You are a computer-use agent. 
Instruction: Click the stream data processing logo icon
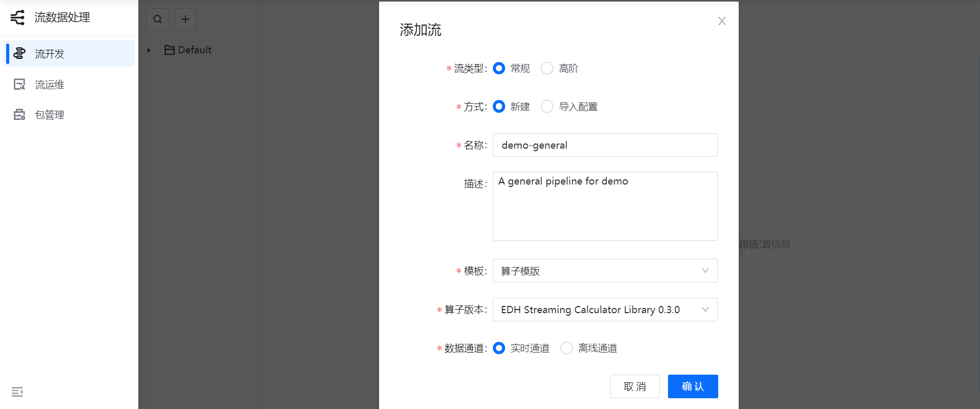coord(17,17)
